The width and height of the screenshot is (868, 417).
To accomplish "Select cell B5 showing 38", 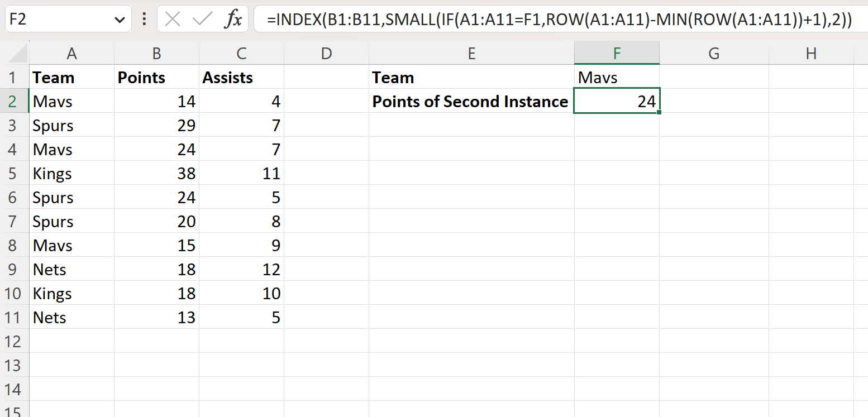I will (156, 173).
